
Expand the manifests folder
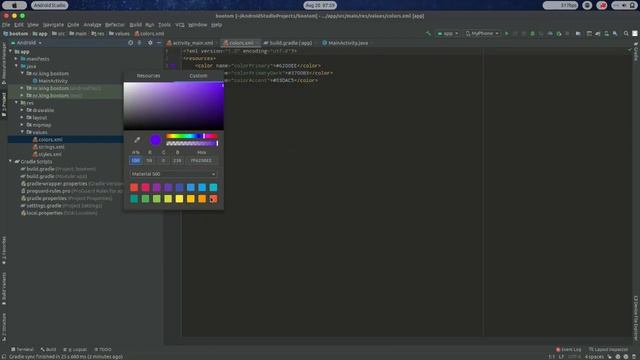pyautogui.click(x=17, y=59)
